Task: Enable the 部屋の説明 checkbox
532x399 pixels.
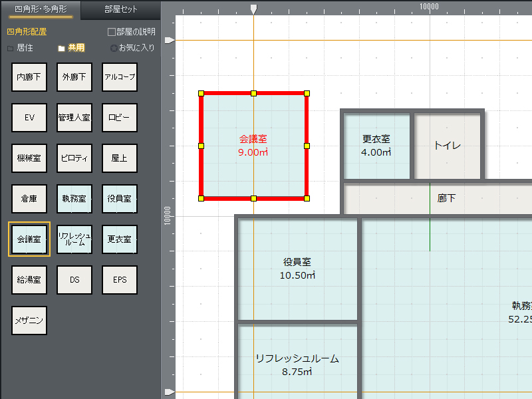Action: (x=112, y=31)
